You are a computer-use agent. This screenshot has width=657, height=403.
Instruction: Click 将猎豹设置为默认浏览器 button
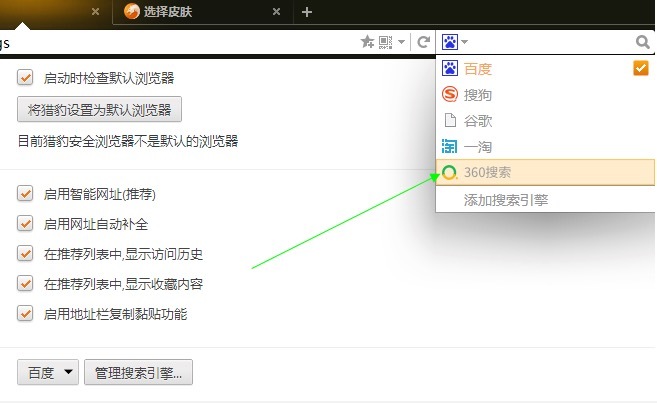pyautogui.click(x=99, y=109)
